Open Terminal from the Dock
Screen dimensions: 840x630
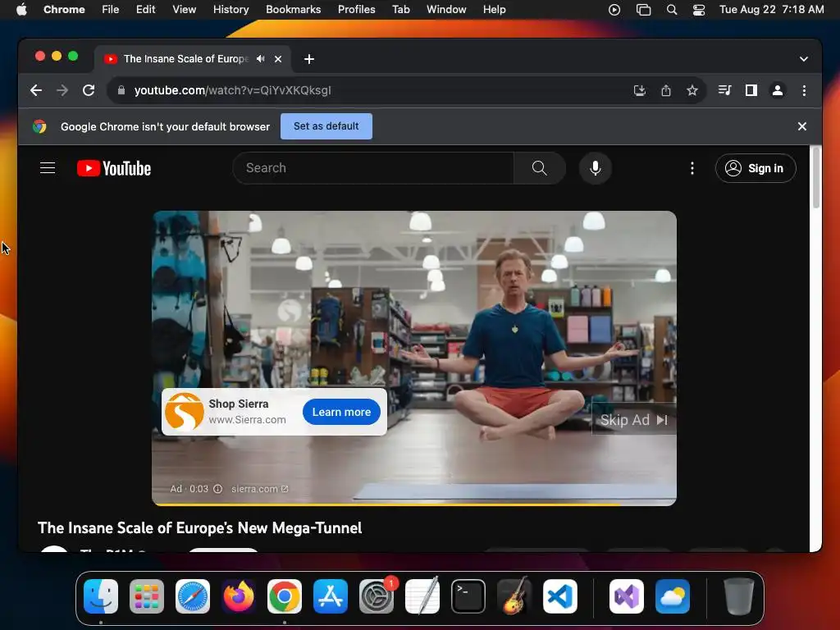point(468,596)
